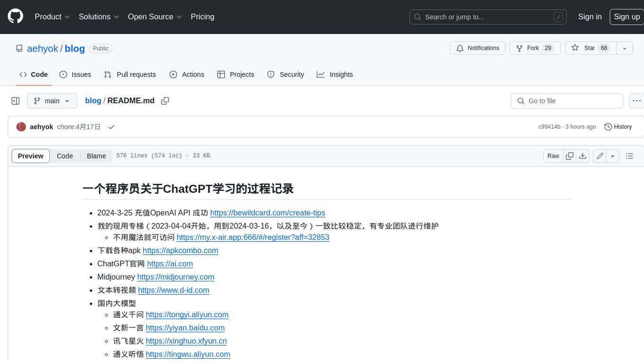
Task: Copy the raw file contents
Action: [570, 156]
